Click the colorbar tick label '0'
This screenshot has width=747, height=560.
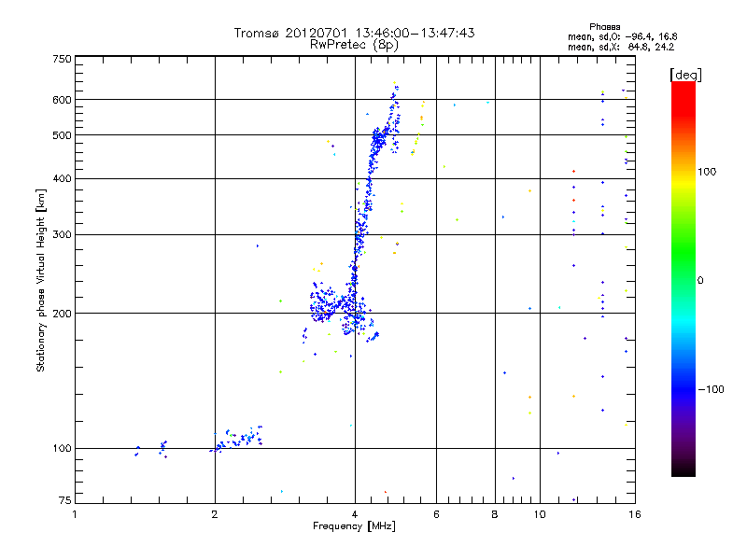(700, 281)
